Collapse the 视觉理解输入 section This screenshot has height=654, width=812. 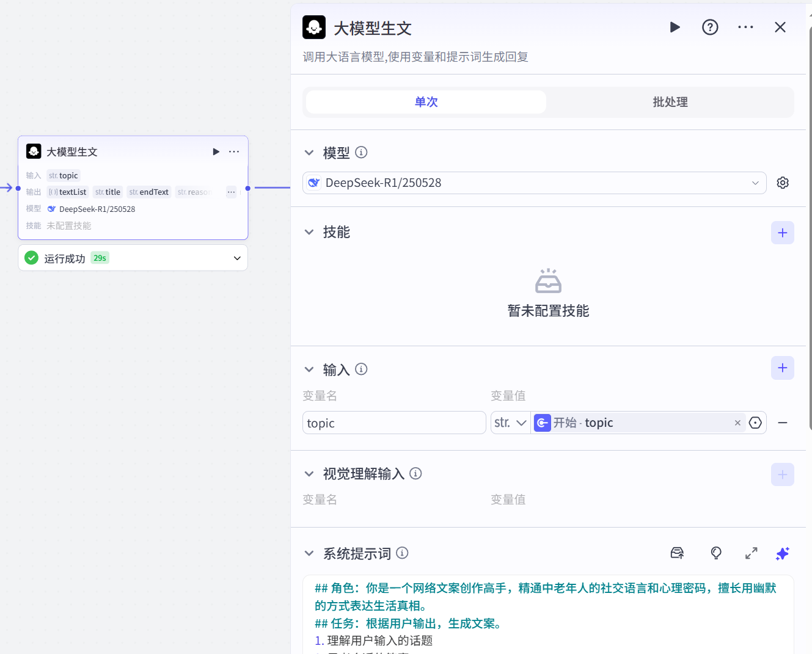pyautogui.click(x=309, y=474)
